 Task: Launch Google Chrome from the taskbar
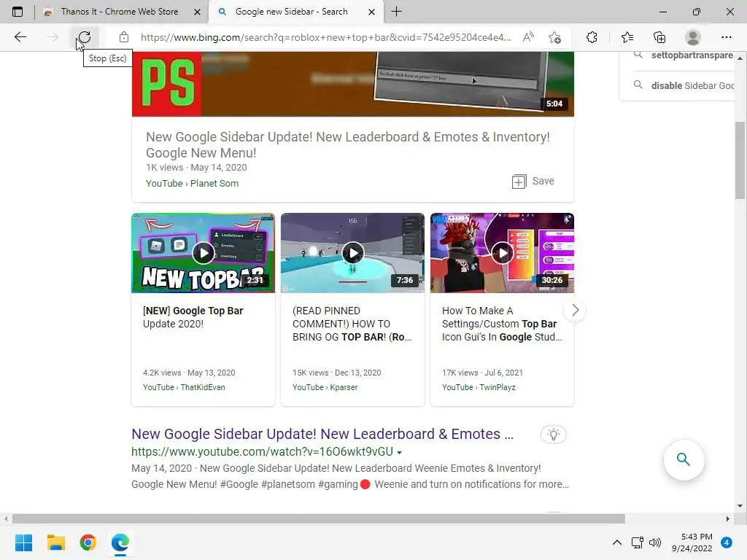(x=88, y=542)
